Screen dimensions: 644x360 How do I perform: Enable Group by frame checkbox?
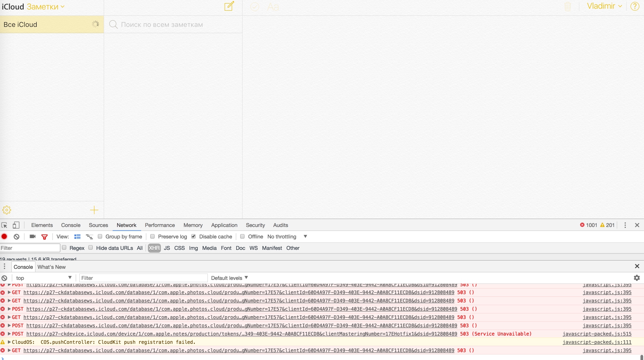point(100,236)
